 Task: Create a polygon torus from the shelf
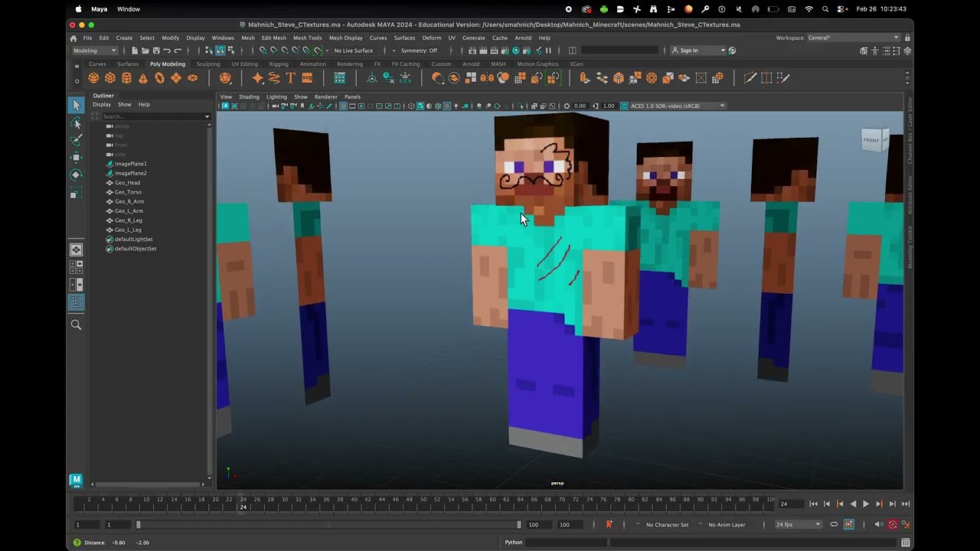click(x=159, y=78)
